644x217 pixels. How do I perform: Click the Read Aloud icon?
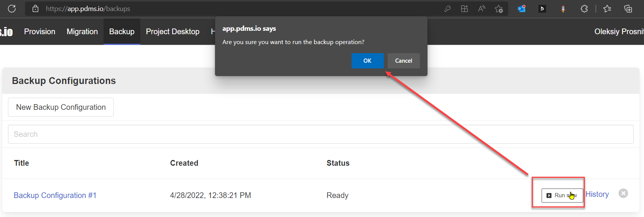[482, 9]
